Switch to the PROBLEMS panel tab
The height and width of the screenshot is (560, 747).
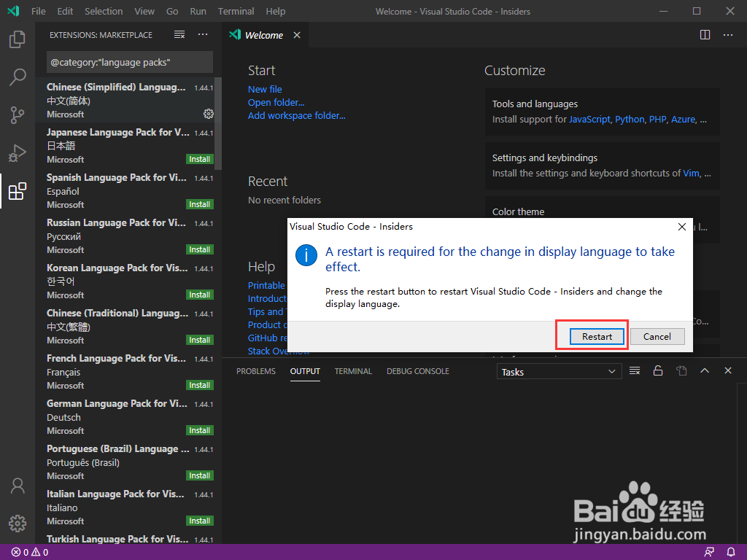click(x=256, y=371)
